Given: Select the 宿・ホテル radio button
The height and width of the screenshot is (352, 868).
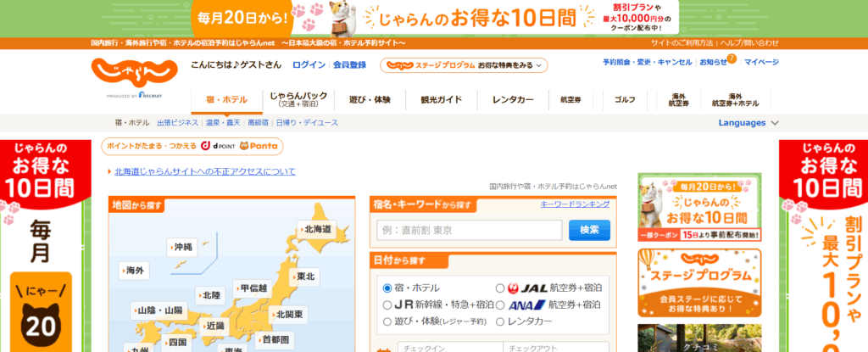Looking at the screenshot, I should pyautogui.click(x=387, y=288).
